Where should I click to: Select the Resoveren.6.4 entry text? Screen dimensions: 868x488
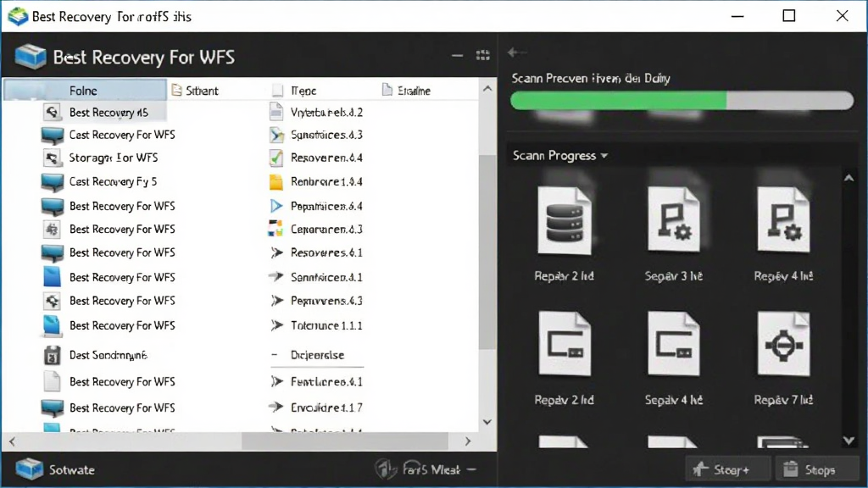click(326, 158)
